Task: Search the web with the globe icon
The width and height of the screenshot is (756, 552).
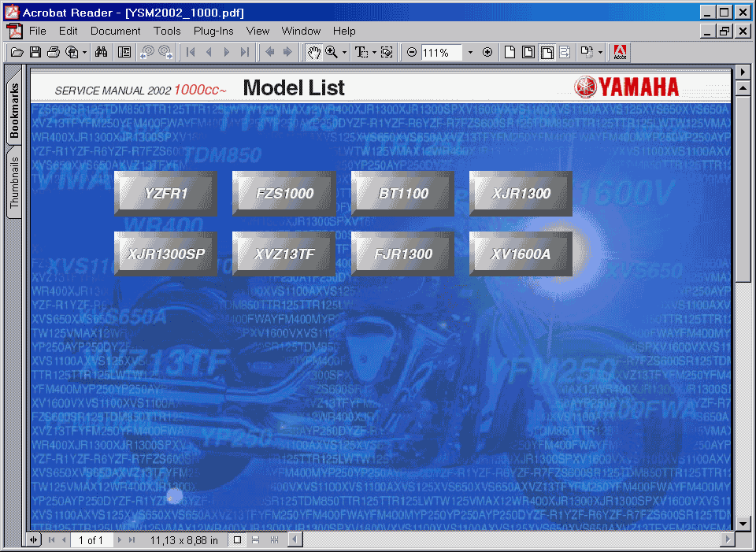Action: [x=72, y=52]
